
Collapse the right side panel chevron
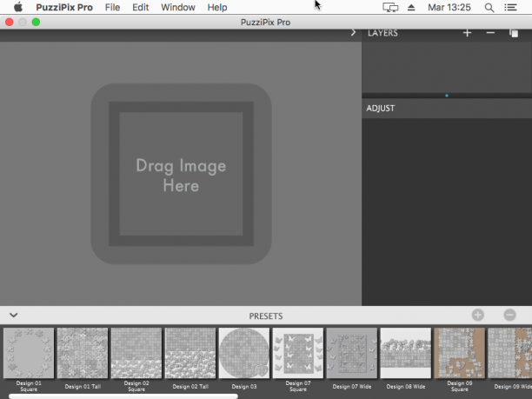[353, 32]
